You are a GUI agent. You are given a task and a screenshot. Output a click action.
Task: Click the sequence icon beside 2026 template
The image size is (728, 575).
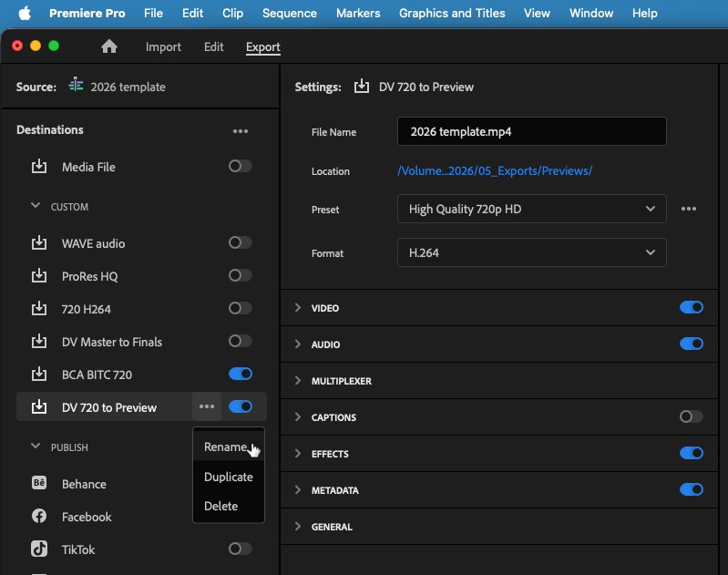(x=77, y=86)
